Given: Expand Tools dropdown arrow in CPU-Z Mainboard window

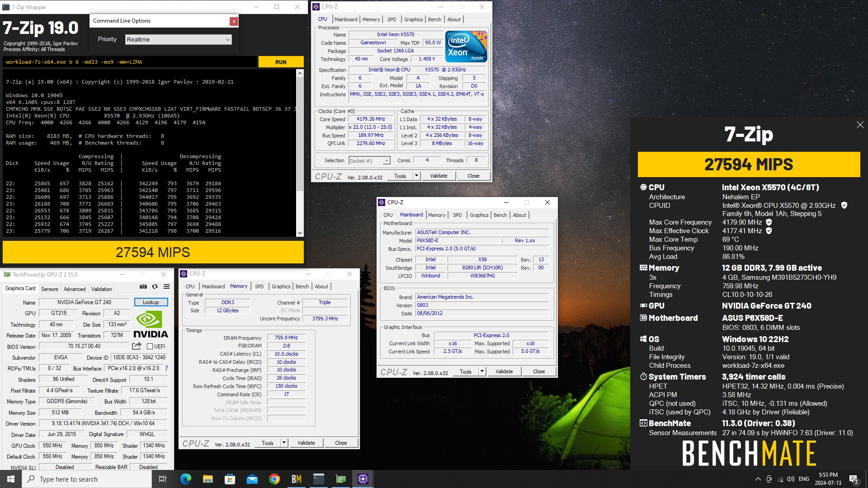Looking at the screenshot, I should pyautogui.click(x=482, y=371).
